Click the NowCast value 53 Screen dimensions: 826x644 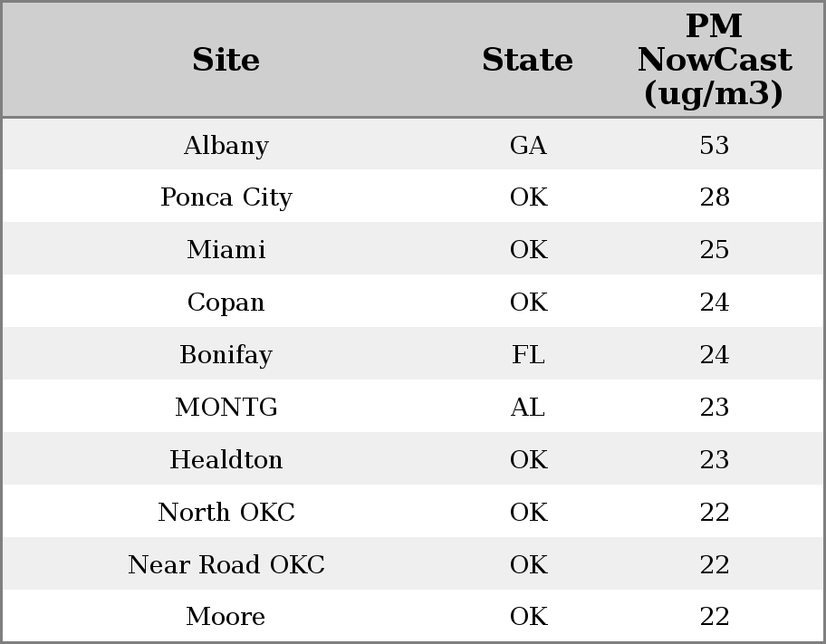(x=714, y=146)
